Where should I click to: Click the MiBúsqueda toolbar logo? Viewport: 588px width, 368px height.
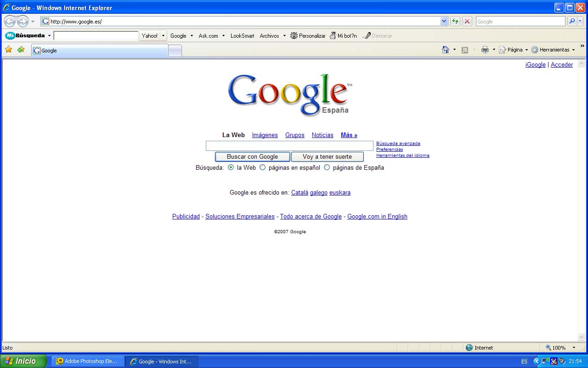[25, 35]
